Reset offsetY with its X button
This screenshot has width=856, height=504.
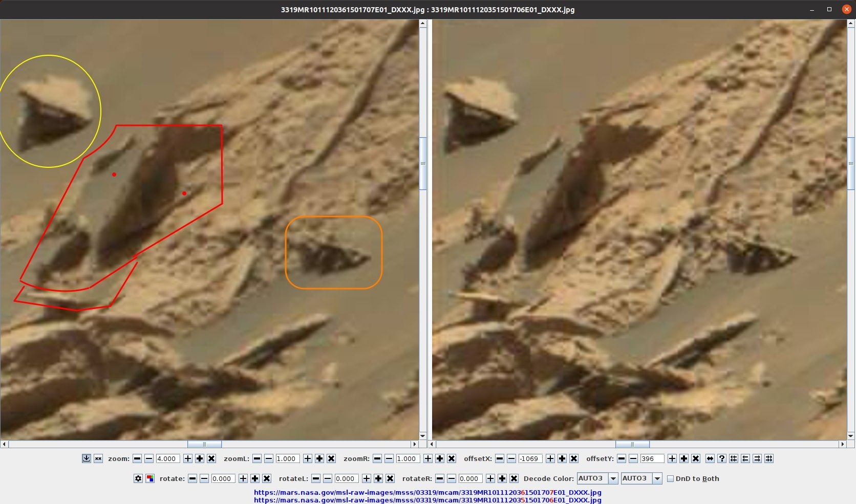click(696, 458)
